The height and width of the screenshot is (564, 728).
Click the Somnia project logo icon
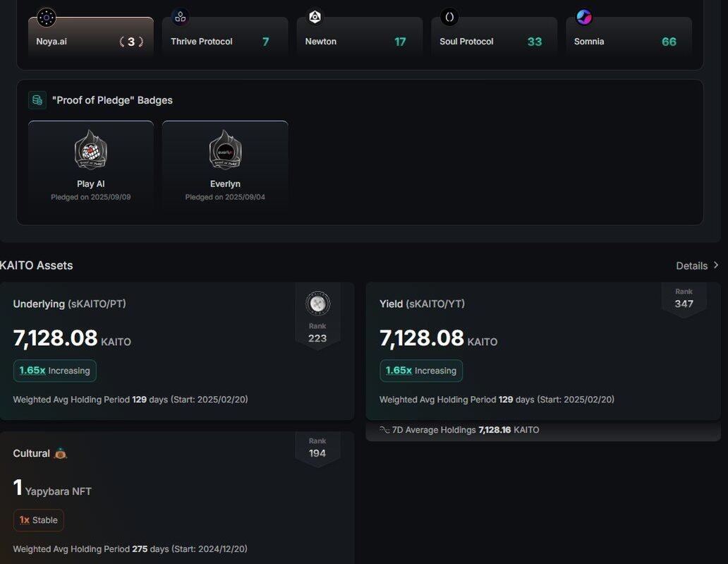(583, 17)
